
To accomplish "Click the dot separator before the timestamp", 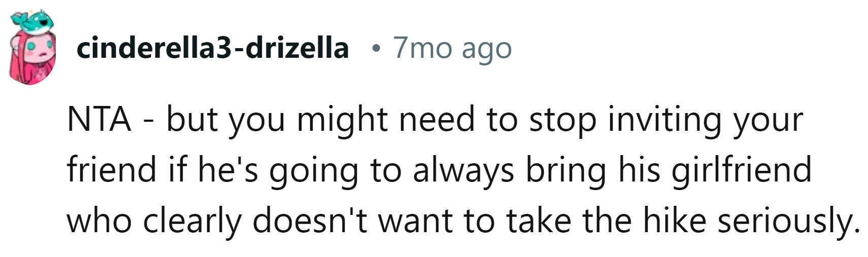I will click(376, 49).
